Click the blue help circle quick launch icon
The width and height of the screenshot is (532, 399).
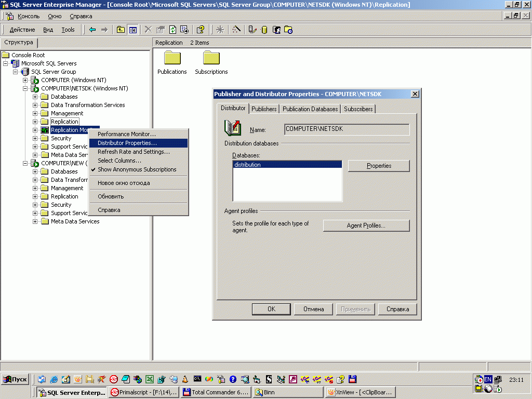233,379
